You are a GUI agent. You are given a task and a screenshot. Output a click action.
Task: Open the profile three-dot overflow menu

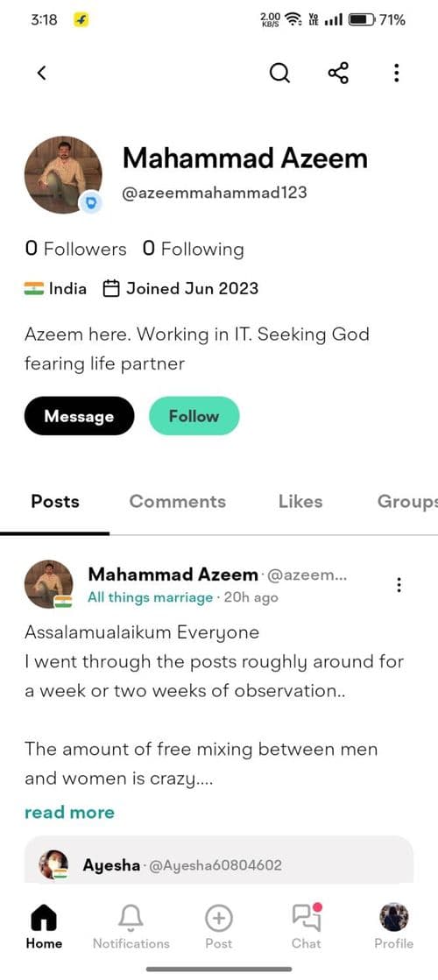click(x=396, y=73)
